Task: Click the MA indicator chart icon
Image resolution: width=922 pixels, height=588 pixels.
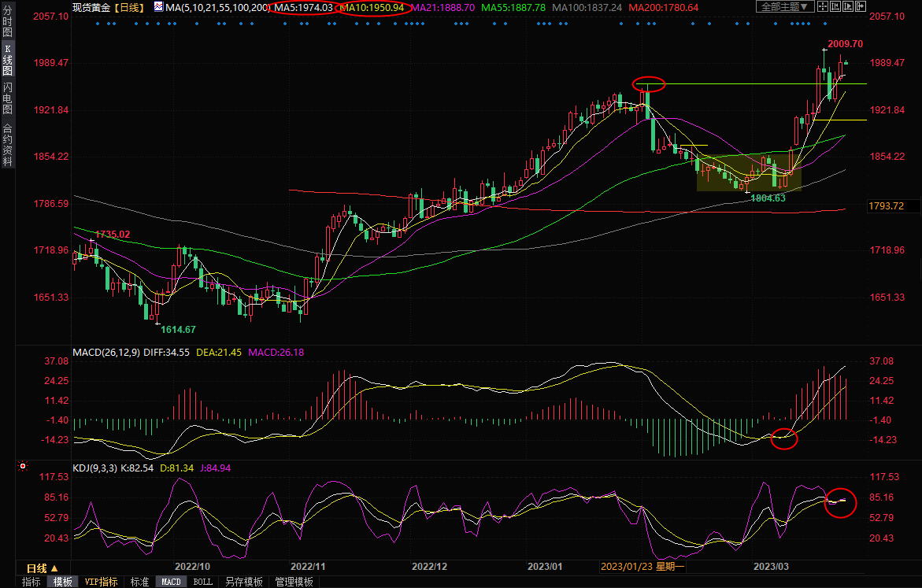Action: (158, 7)
